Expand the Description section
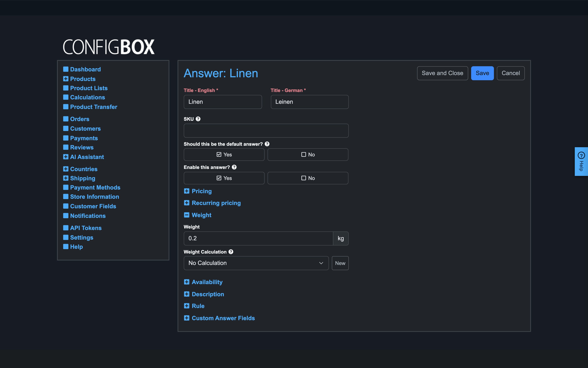This screenshot has height=368, width=588. point(204,294)
